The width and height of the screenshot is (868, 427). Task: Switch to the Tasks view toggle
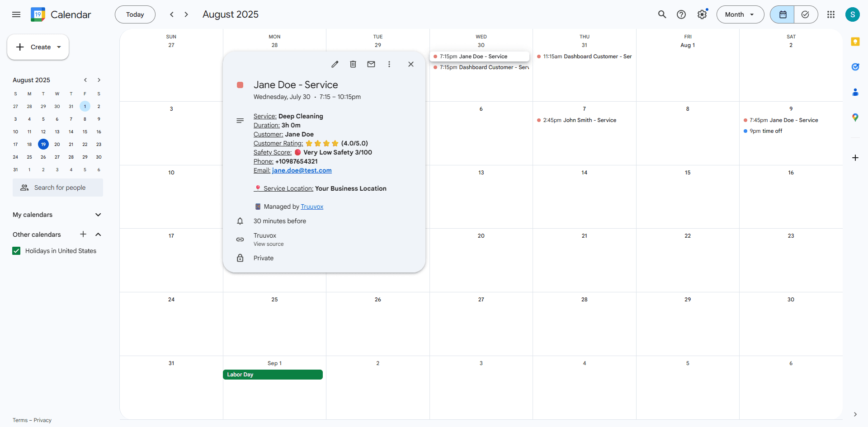[x=806, y=14]
